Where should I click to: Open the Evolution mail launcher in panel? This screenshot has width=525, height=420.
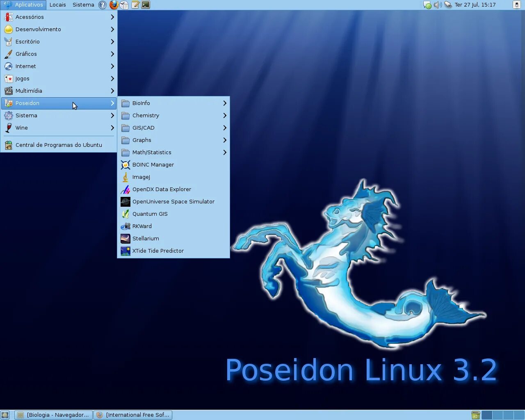click(x=124, y=5)
